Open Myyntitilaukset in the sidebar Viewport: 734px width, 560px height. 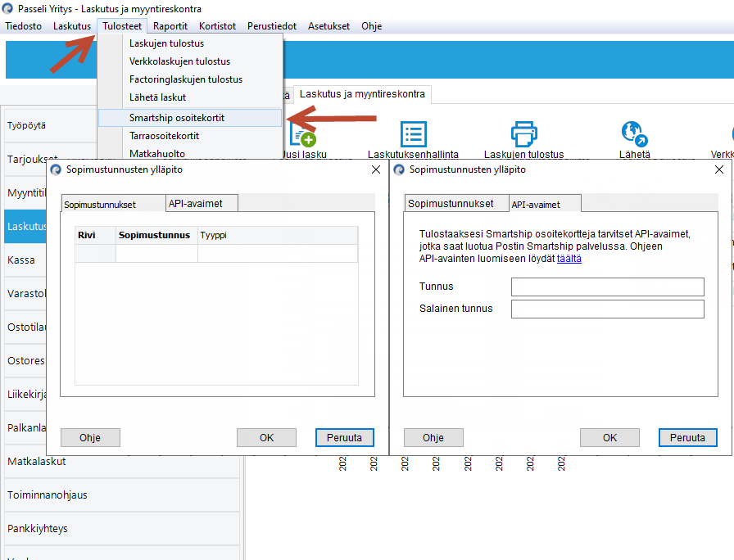[x=25, y=192]
